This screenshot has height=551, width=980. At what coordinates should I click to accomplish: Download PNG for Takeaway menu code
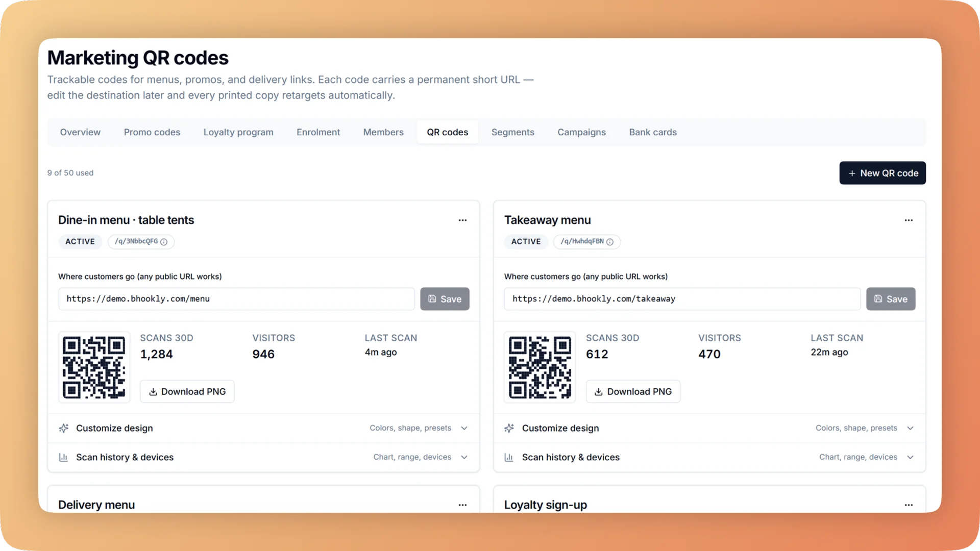[633, 391]
